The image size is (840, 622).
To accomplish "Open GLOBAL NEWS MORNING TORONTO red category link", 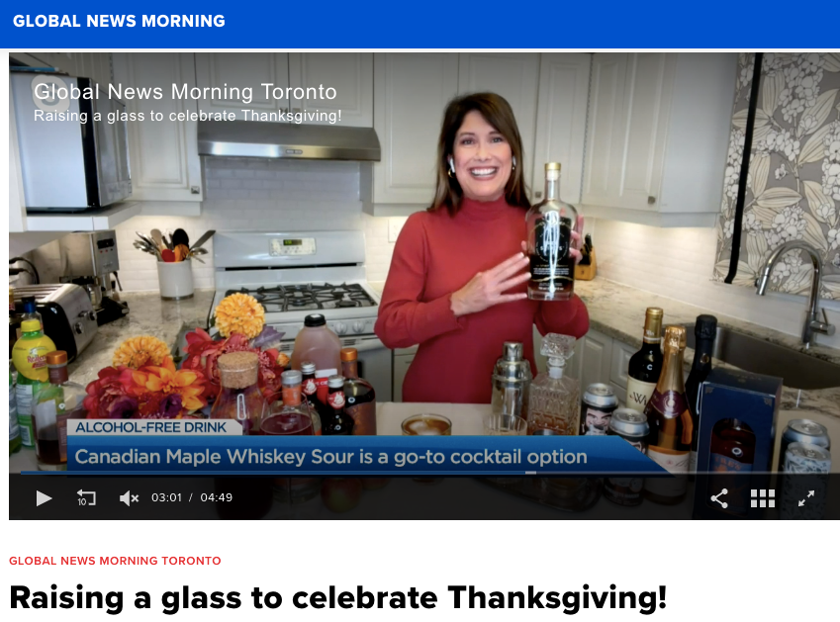I will pyautogui.click(x=115, y=561).
